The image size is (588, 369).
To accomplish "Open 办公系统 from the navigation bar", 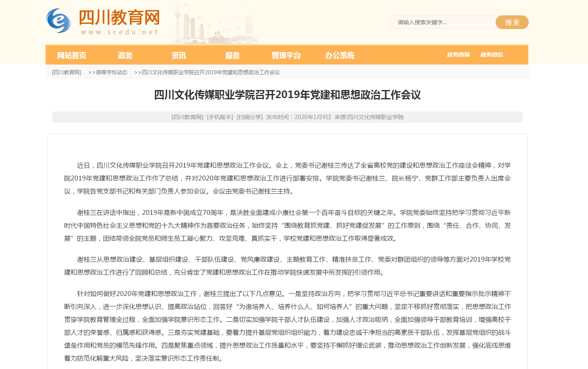I will click(x=340, y=55).
